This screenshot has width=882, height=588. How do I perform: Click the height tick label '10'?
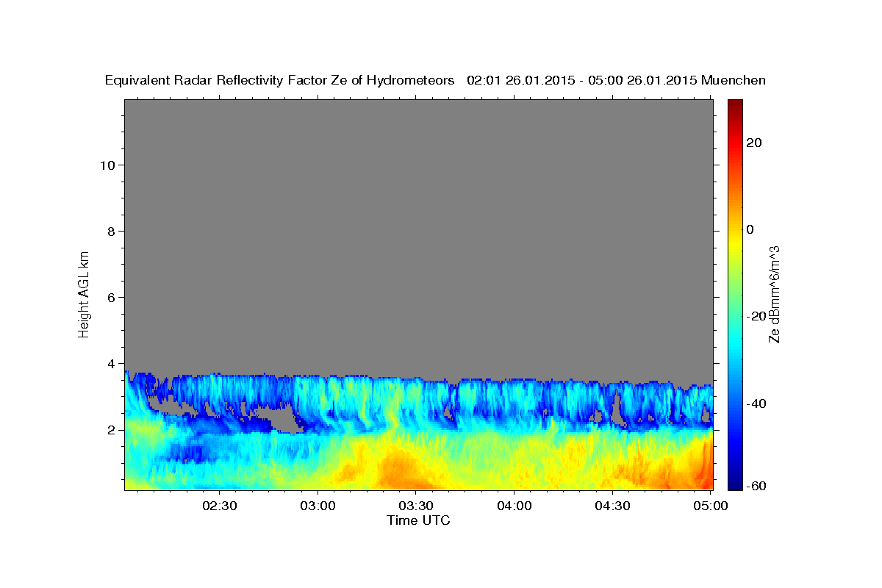(x=107, y=165)
